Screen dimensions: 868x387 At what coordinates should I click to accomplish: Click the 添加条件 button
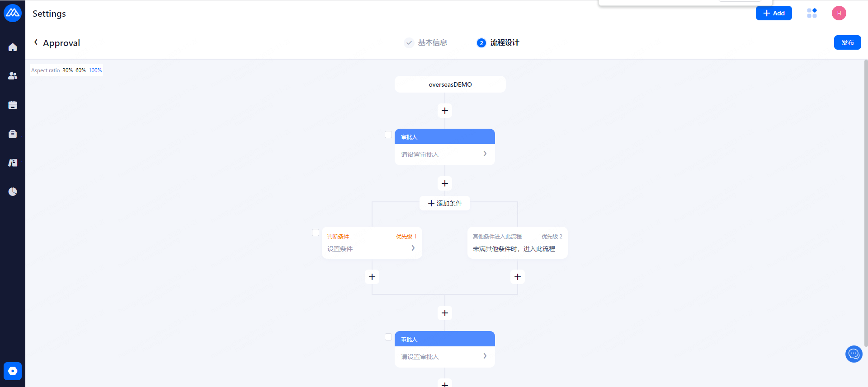[x=445, y=203]
